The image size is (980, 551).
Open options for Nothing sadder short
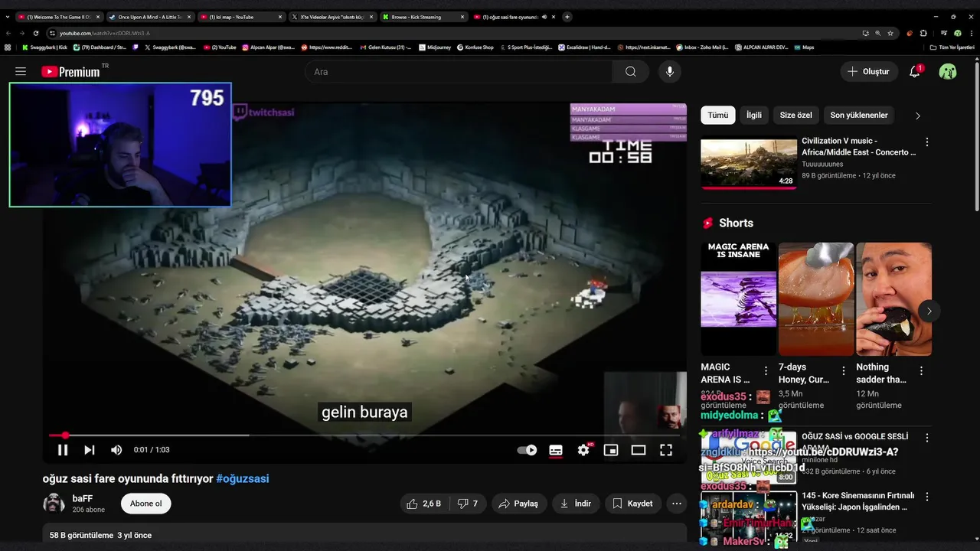[x=922, y=370]
